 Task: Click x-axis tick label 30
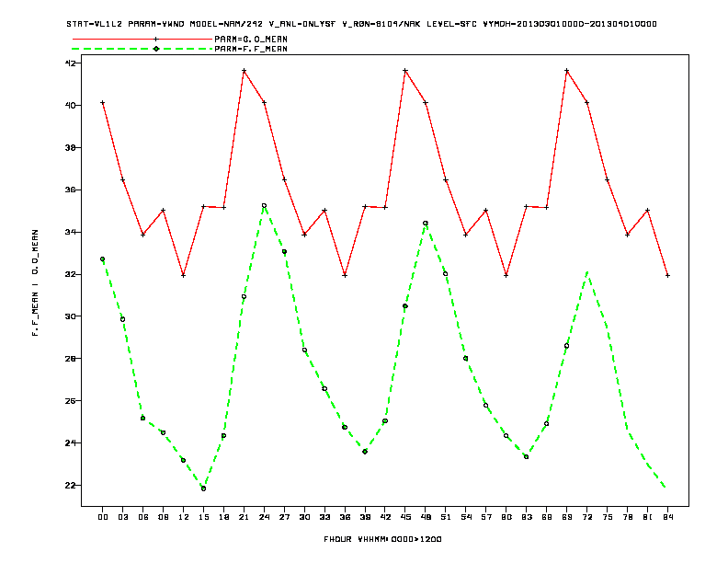304,517
